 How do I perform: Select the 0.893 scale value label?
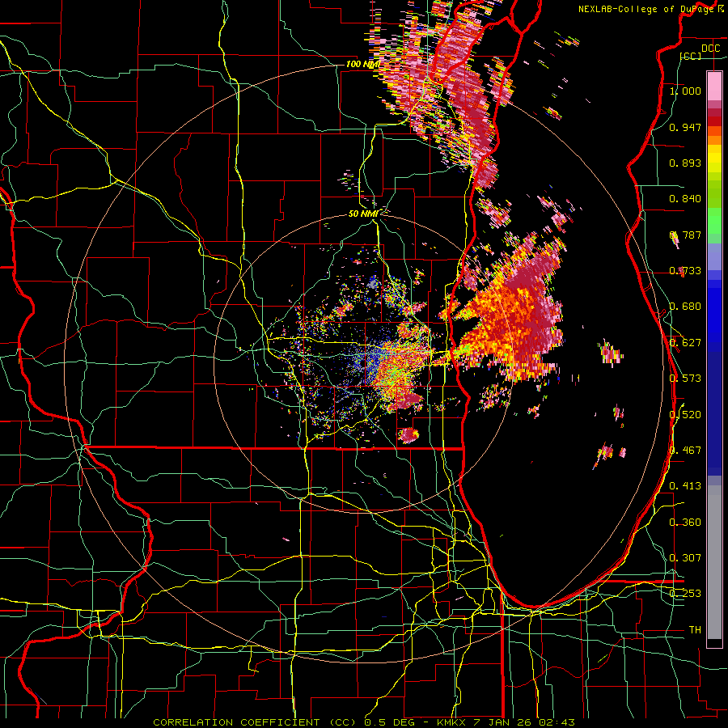coord(685,163)
